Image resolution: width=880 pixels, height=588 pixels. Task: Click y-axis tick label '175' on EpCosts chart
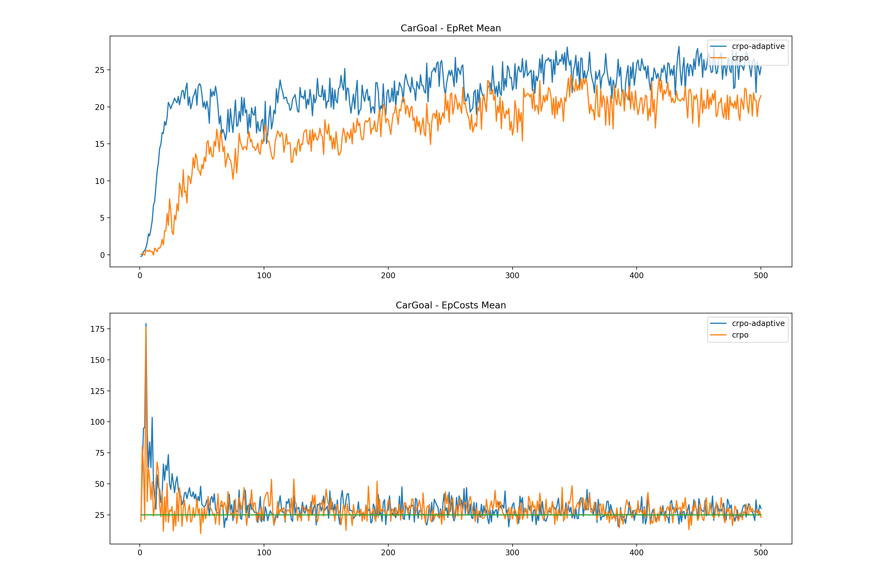point(98,329)
